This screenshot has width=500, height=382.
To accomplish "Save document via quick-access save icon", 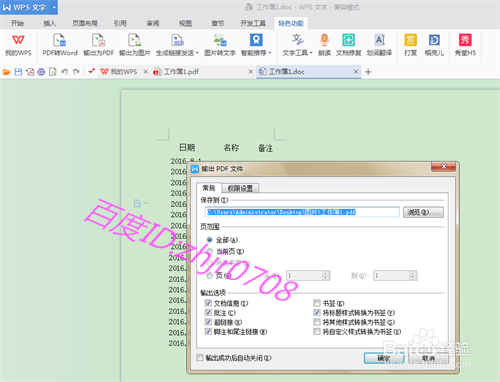I will click(18, 72).
